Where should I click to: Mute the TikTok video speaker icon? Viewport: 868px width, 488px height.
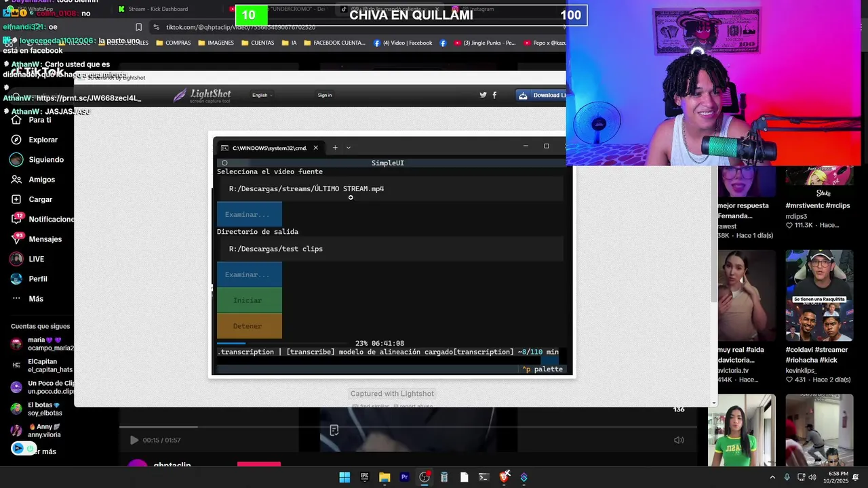pyautogui.click(x=679, y=440)
